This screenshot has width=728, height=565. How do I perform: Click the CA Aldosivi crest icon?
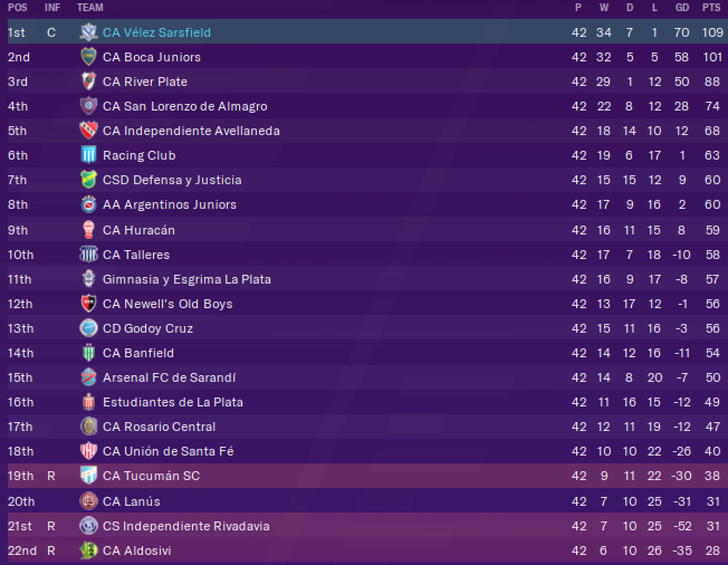point(88,550)
